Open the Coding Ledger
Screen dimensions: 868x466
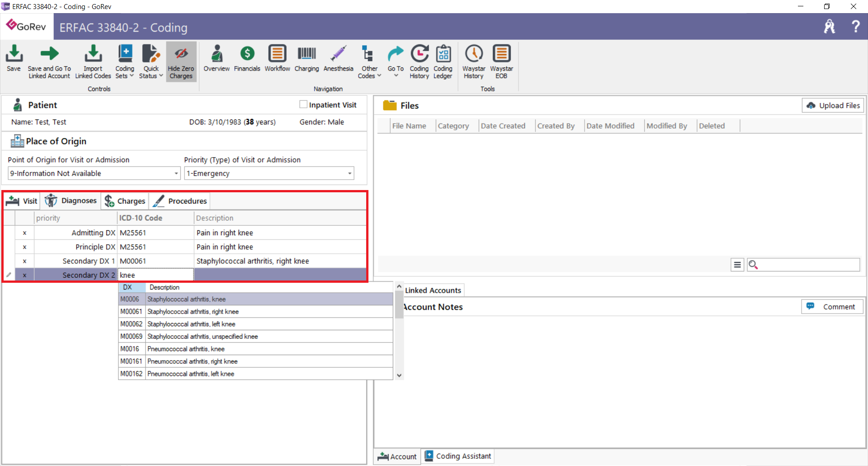pos(443,62)
